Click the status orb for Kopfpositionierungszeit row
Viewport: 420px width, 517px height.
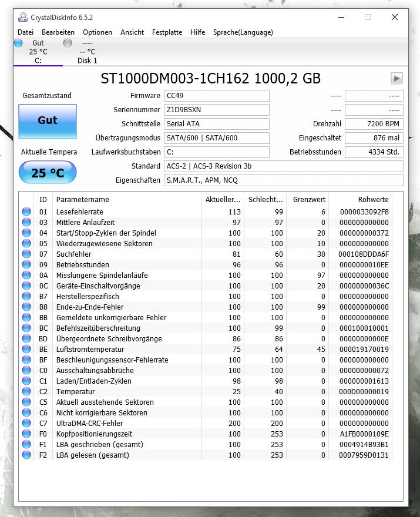[26, 434]
